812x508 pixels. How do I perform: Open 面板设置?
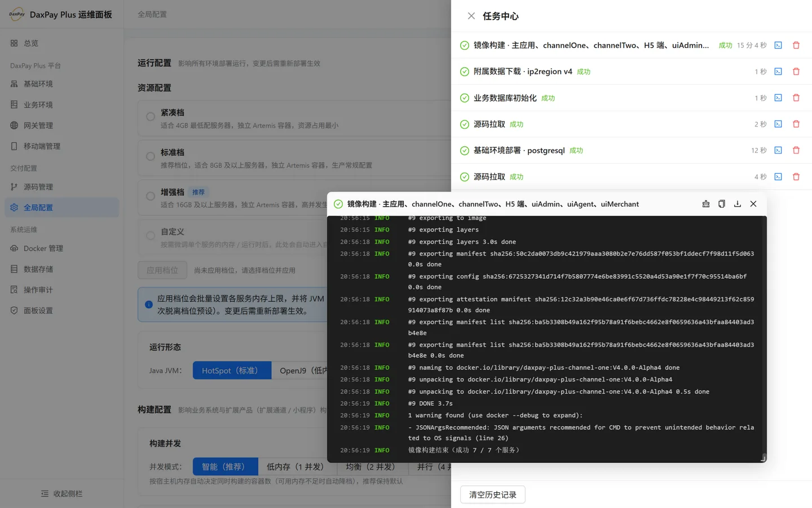(61, 310)
